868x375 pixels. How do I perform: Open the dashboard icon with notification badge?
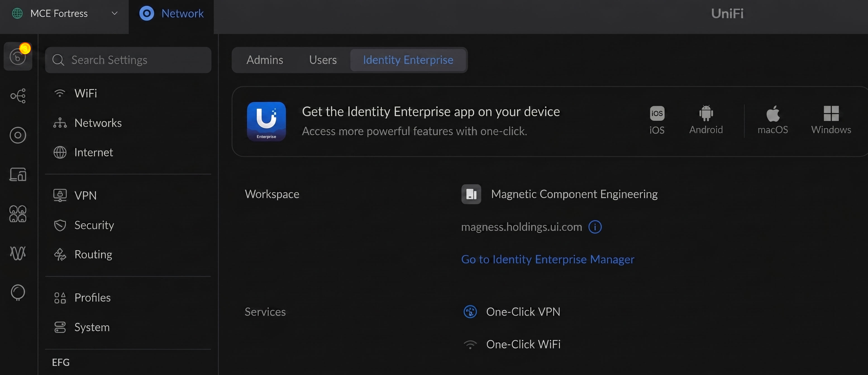point(18,56)
